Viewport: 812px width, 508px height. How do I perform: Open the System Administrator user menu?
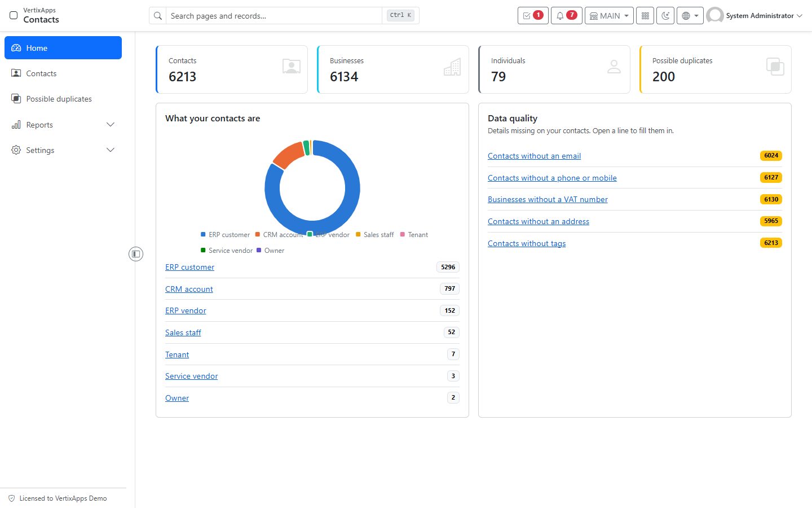pyautogui.click(x=754, y=16)
